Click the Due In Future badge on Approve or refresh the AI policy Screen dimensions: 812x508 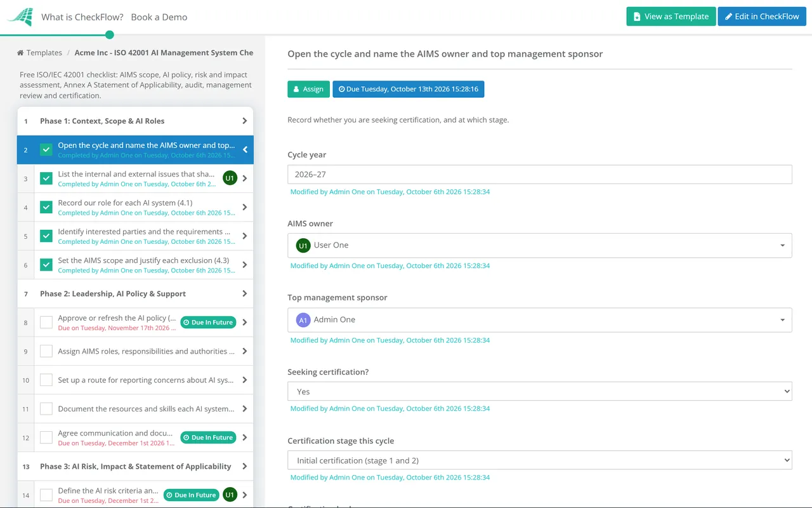click(208, 323)
